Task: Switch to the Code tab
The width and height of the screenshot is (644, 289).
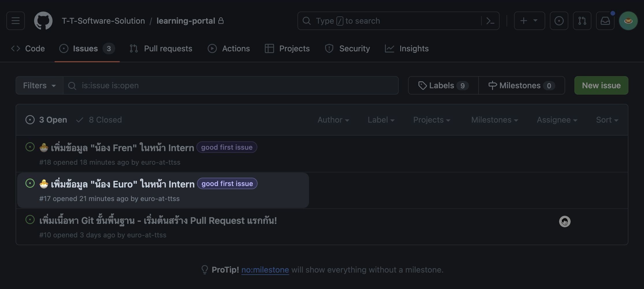Action: tap(28, 48)
